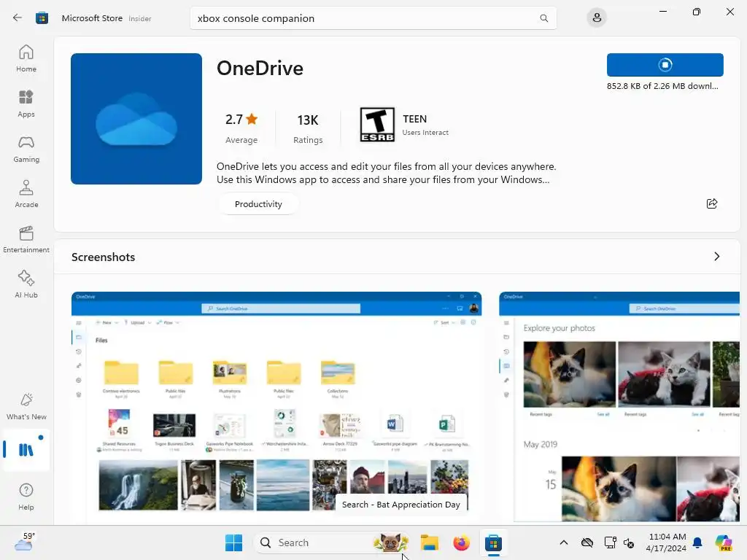Click the Users Interact rating descriptor
This screenshot has width=747, height=560.
(x=425, y=133)
